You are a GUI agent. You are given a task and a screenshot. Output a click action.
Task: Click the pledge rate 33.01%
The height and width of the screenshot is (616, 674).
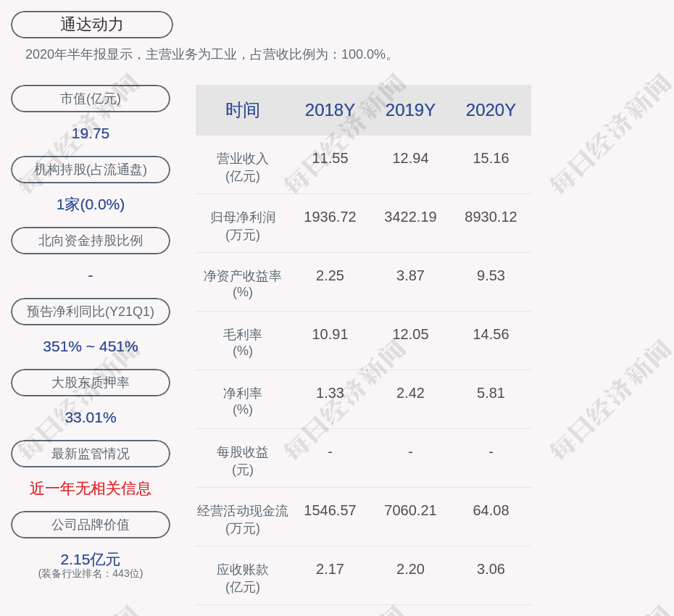(91, 417)
